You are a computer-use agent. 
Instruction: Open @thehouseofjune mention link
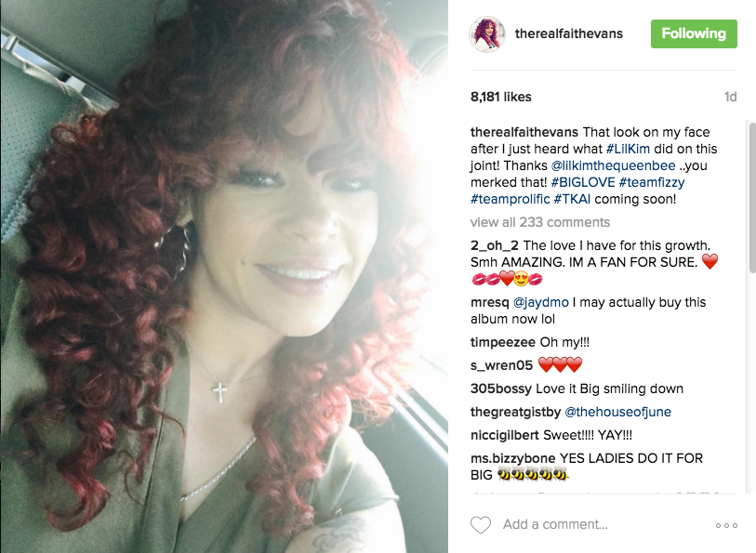point(617,413)
